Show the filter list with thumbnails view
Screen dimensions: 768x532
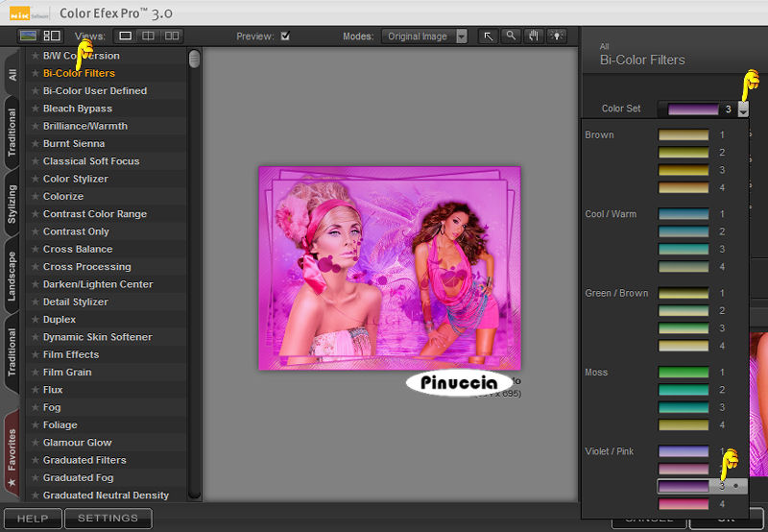28,36
